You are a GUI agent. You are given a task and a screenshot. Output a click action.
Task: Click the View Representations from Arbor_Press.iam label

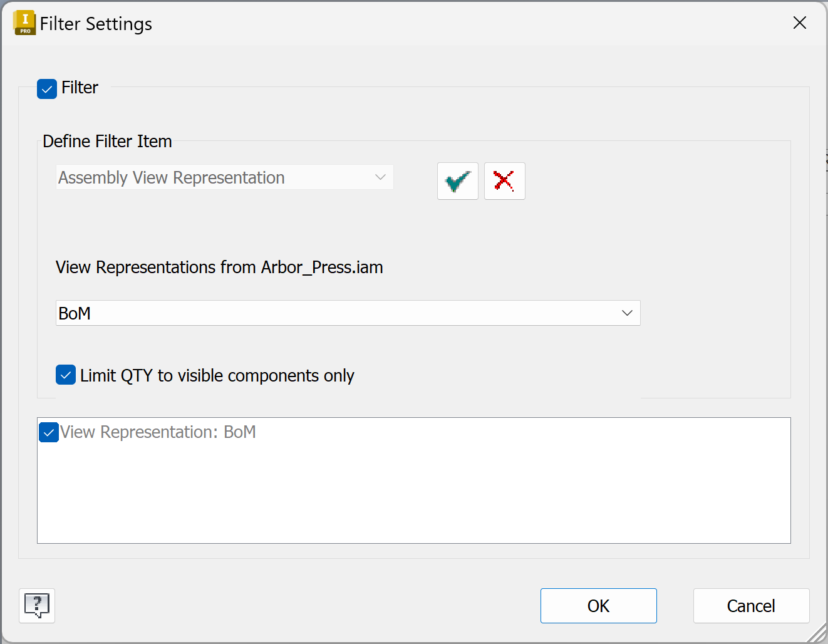[x=219, y=267]
